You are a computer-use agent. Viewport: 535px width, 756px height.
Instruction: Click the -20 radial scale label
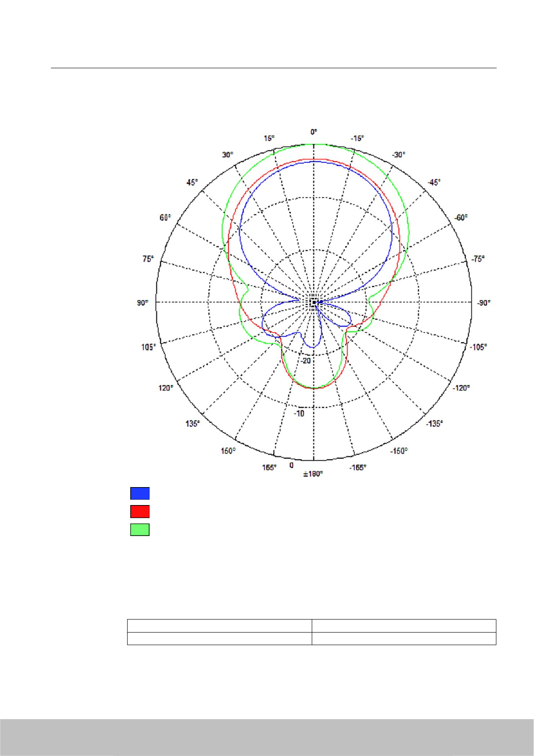coord(306,360)
